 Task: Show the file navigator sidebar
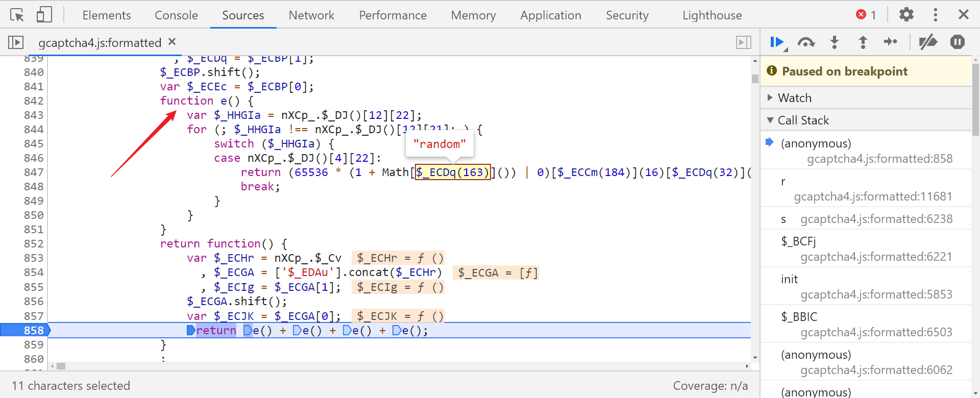tap(16, 42)
